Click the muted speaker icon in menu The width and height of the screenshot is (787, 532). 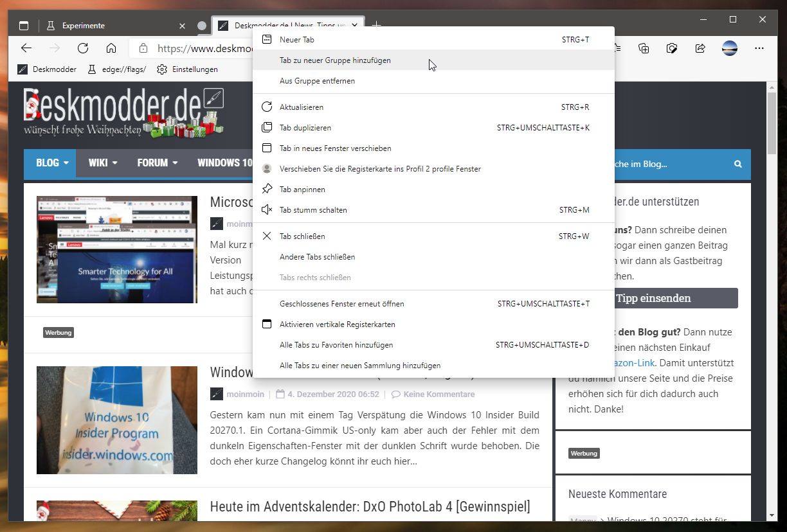point(267,210)
